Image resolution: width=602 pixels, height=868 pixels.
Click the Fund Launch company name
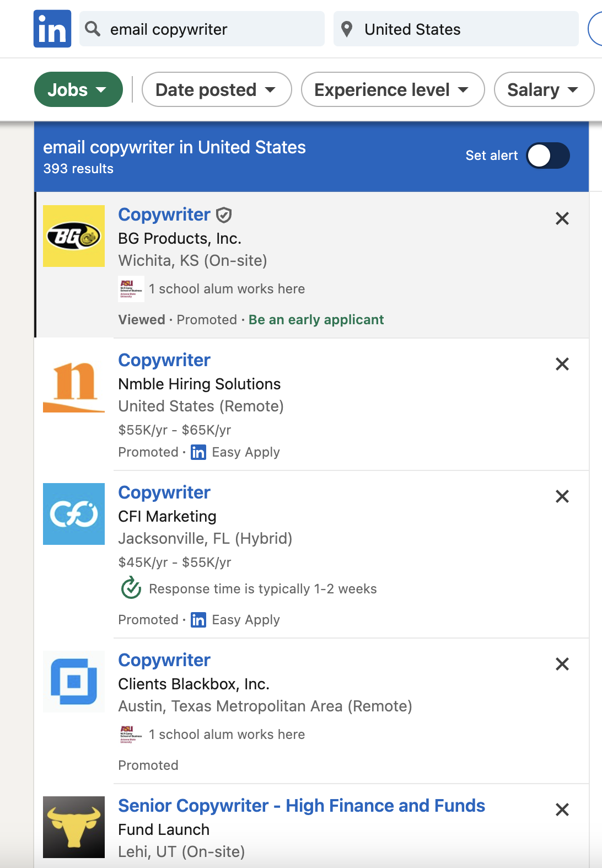pos(164,829)
